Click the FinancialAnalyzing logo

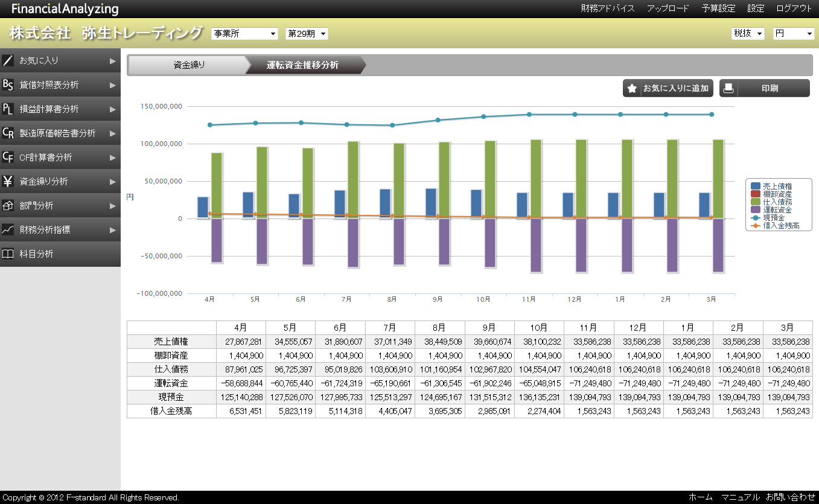(65, 9)
